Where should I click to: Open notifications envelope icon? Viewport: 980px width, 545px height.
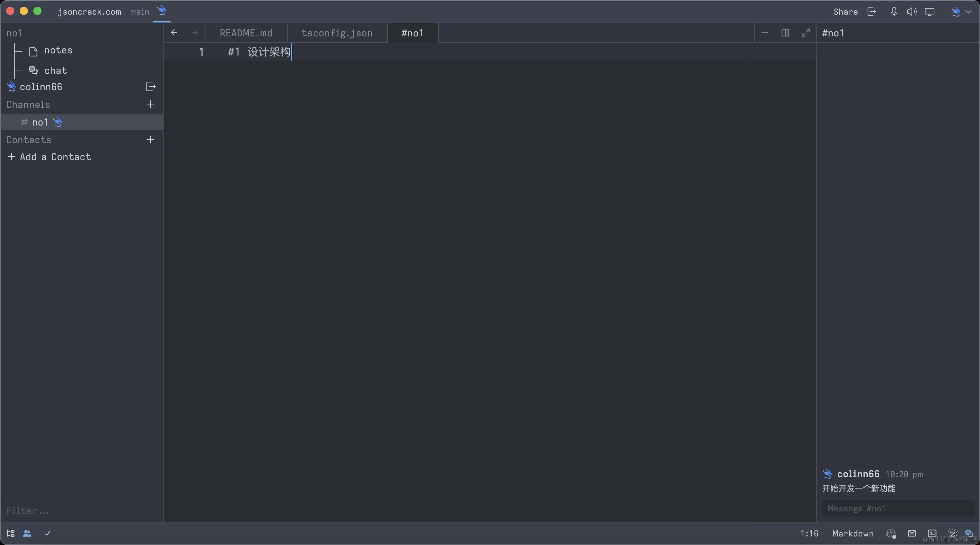tap(912, 533)
